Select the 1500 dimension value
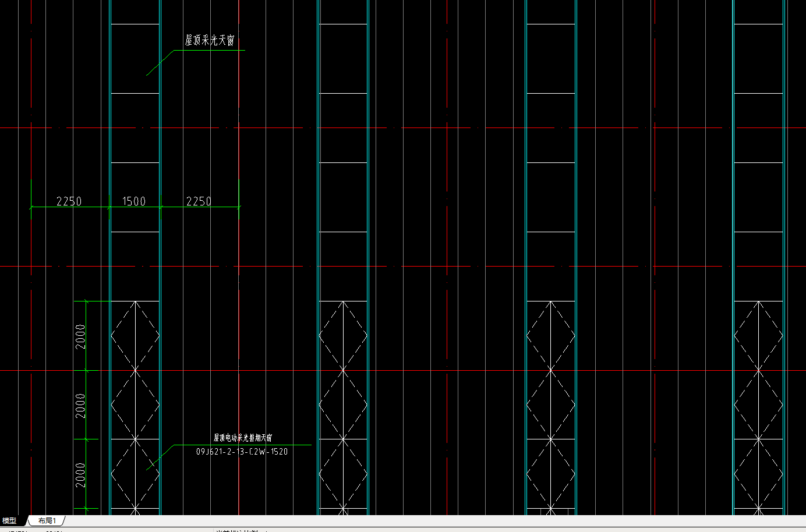The height and width of the screenshot is (532, 806). click(x=134, y=201)
